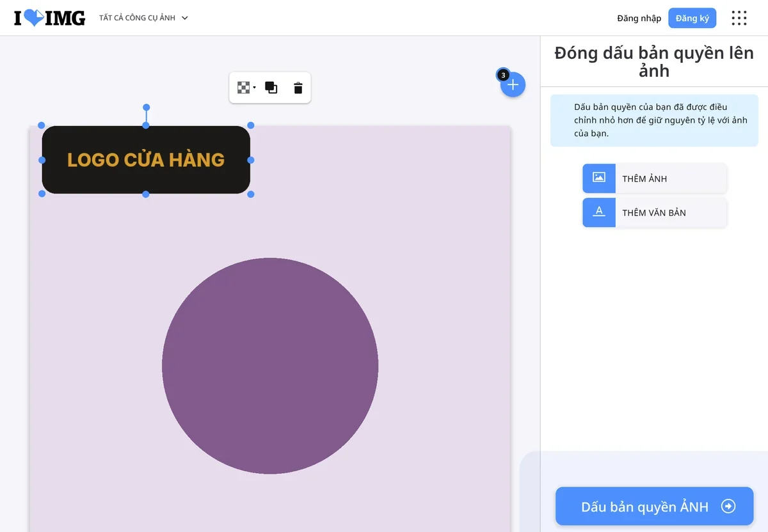Image resolution: width=768 pixels, height=532 pixels.
Task: Expand the TẤT CẢ CÔNG CỤ ẢNH menu
Action: pyautogui.click(x=143, y=18)
